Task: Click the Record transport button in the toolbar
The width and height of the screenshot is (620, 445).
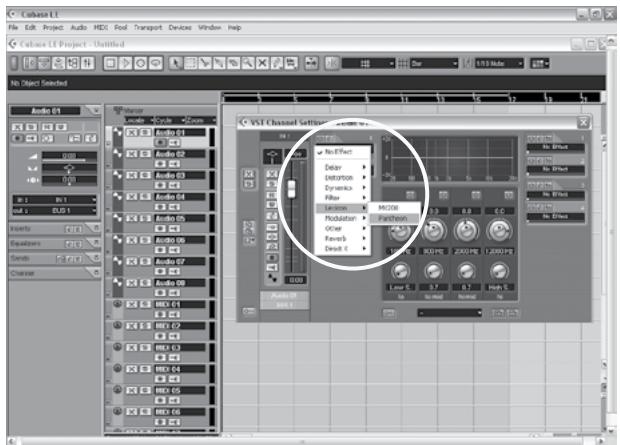Action: coord(141,63)
